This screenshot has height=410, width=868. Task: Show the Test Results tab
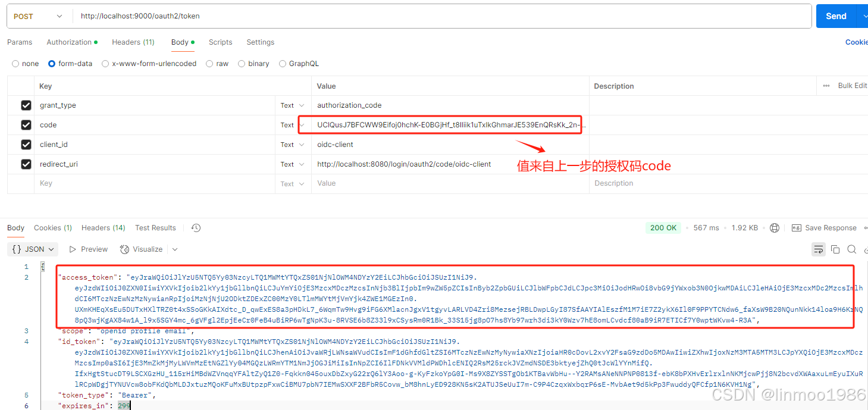pyautogui.click(x=155, y=228)
